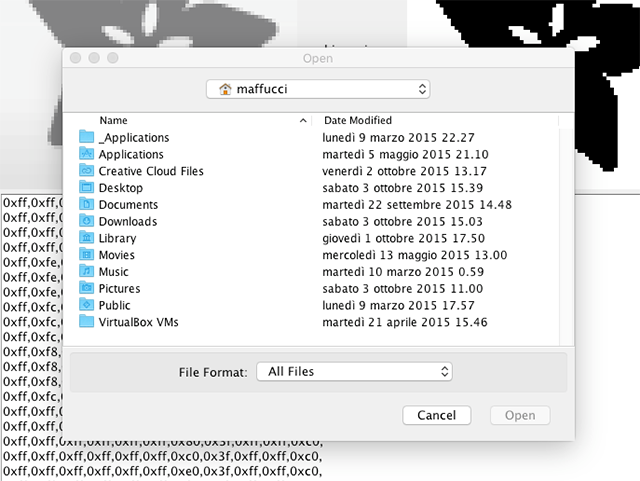Select the Pictures folder icon
Screen dimensions: 640x481
pos(86,289)
